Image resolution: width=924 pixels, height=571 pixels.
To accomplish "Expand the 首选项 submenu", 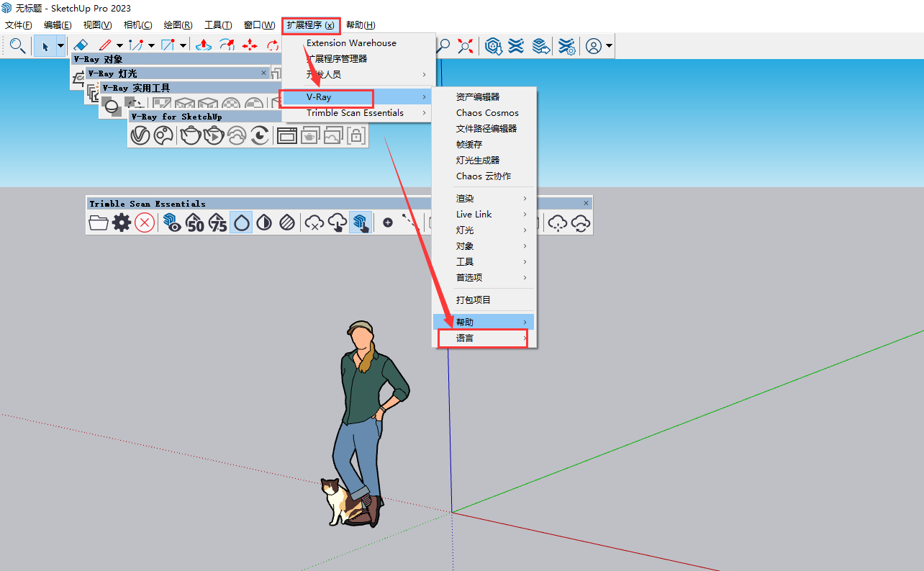I will coord(484,277).
